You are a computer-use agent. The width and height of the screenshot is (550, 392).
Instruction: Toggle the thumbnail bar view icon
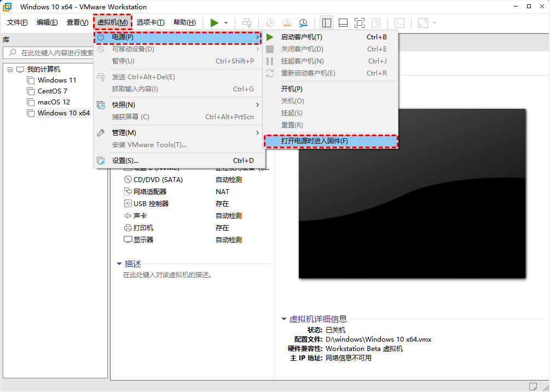point(343,23)
